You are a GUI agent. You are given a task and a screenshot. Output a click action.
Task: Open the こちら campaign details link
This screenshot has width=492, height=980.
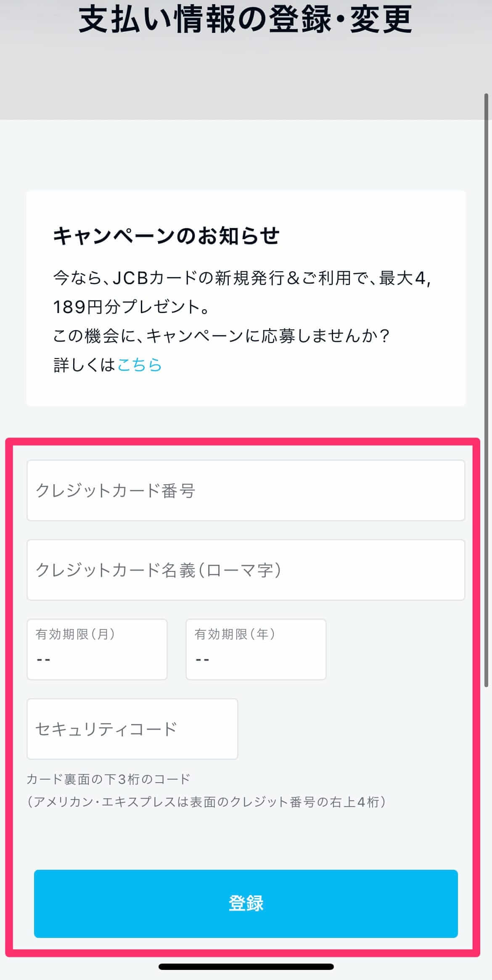pos(139,364)
